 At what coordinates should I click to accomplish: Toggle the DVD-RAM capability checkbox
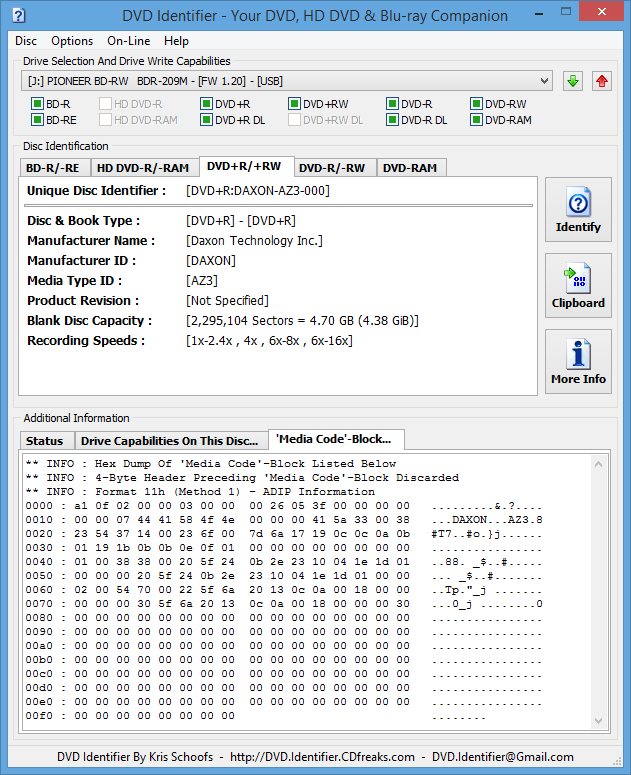click(476, 120)
